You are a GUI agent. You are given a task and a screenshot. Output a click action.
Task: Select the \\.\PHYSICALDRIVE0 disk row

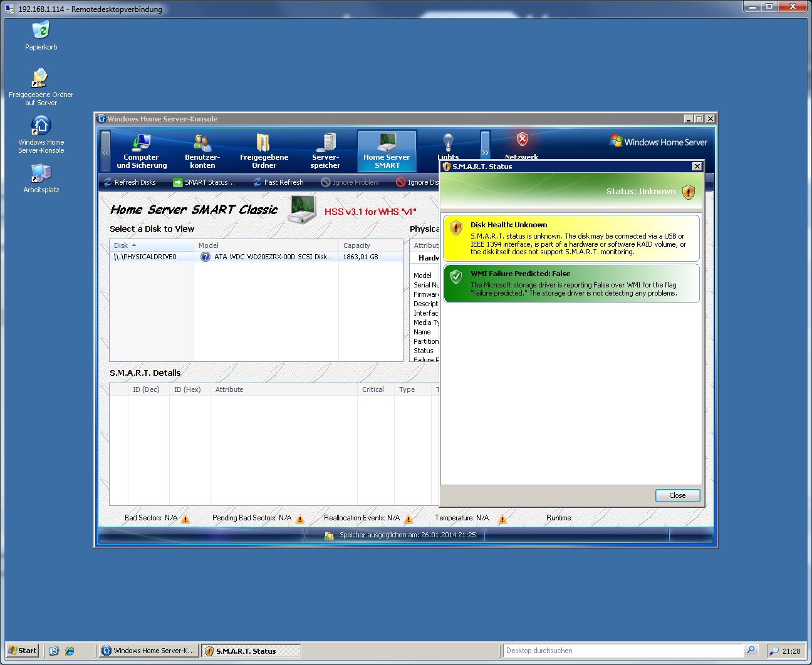[256, 257]
